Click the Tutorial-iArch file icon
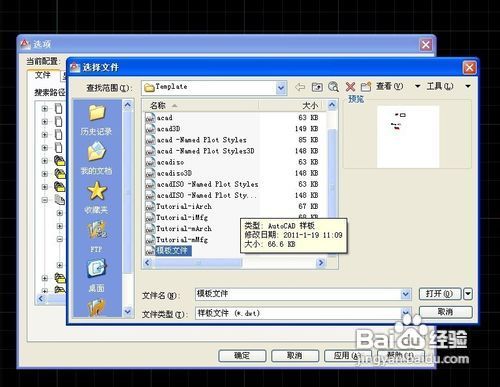 pyautogui.click(x=150, y=206)
